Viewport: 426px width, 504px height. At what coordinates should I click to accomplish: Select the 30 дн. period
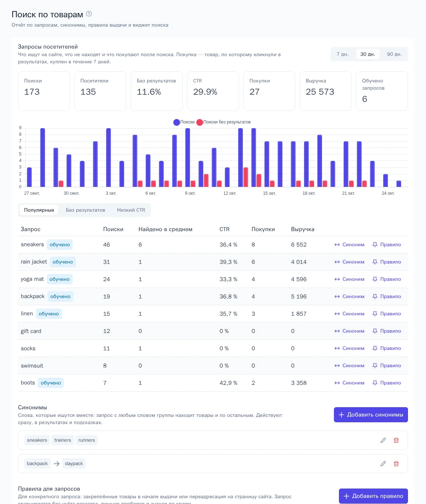368,54
